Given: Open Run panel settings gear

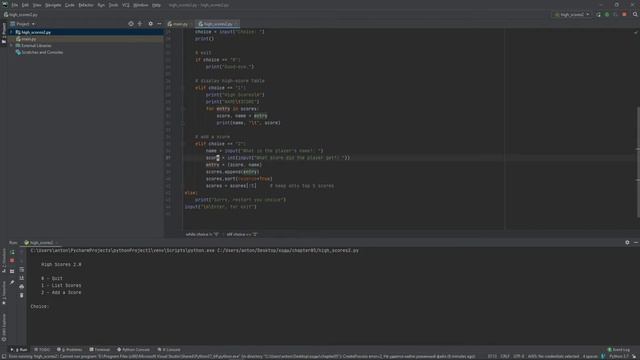Looking at the screenshot, I should (x=627, y=243).
